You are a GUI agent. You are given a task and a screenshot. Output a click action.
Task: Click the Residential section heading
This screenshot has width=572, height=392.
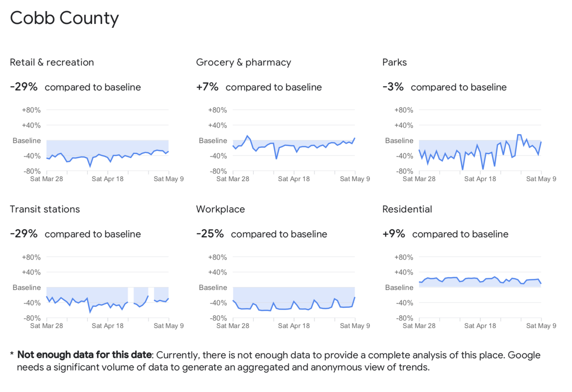pos(407,209)
